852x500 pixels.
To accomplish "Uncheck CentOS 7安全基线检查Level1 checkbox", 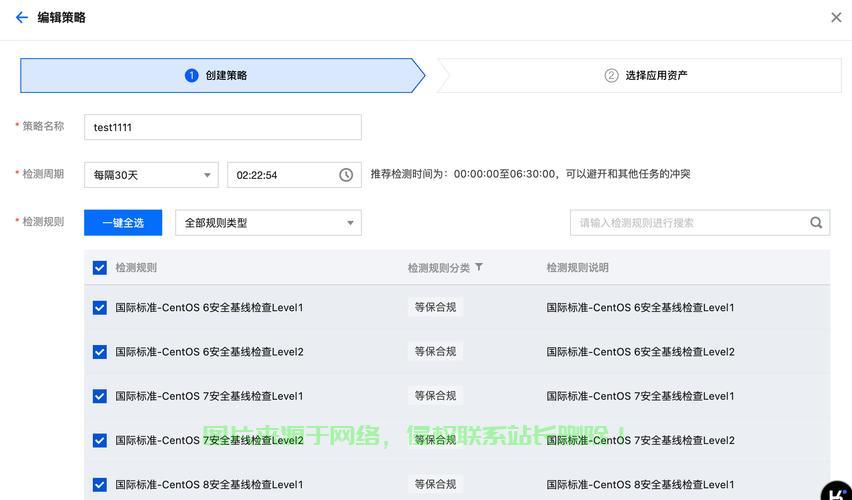I will pos(99,396).
